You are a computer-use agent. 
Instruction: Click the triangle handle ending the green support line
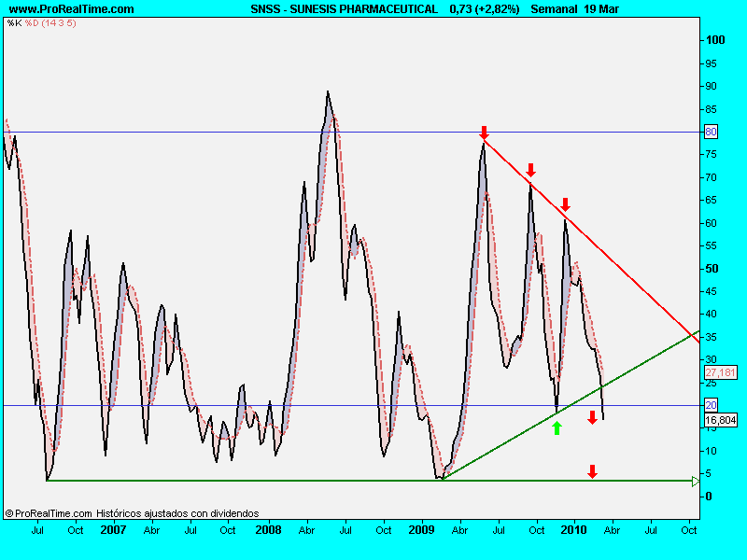[696, 481]
